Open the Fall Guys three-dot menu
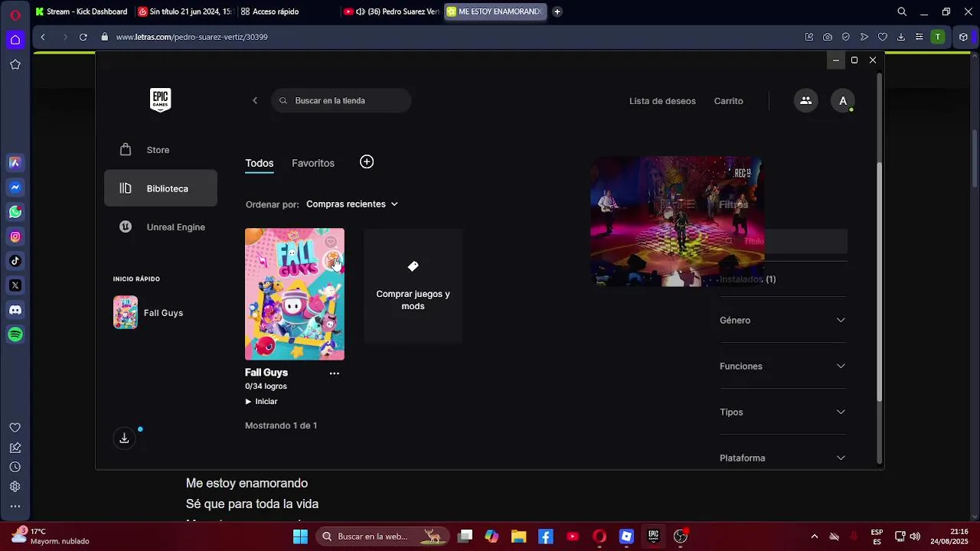This screenshot has height=551, width=980. (x=334, y=373)
